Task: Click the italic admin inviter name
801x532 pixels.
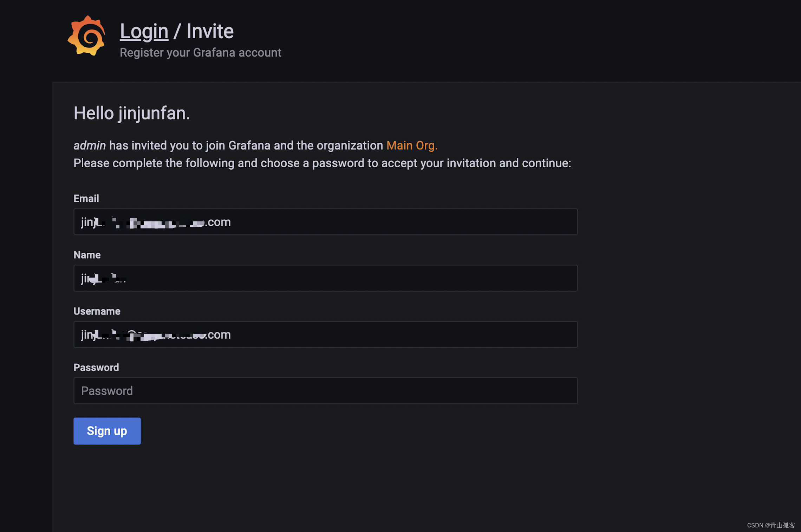Action: click(89, 145)
